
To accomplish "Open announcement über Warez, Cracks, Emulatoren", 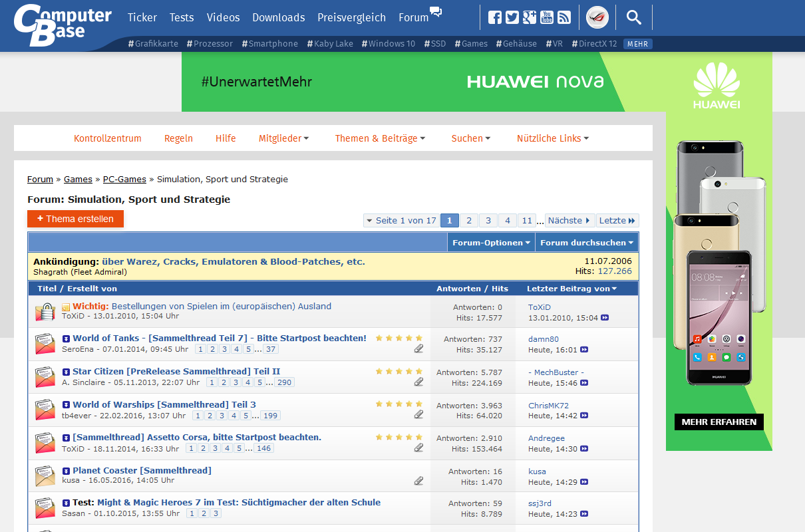I will coord(234,261).
